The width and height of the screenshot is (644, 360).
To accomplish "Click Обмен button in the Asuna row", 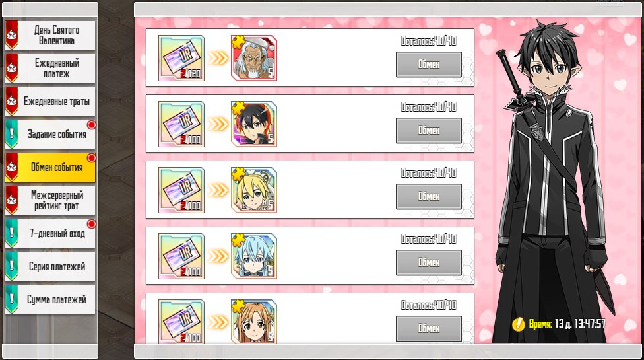I will 429,328.
